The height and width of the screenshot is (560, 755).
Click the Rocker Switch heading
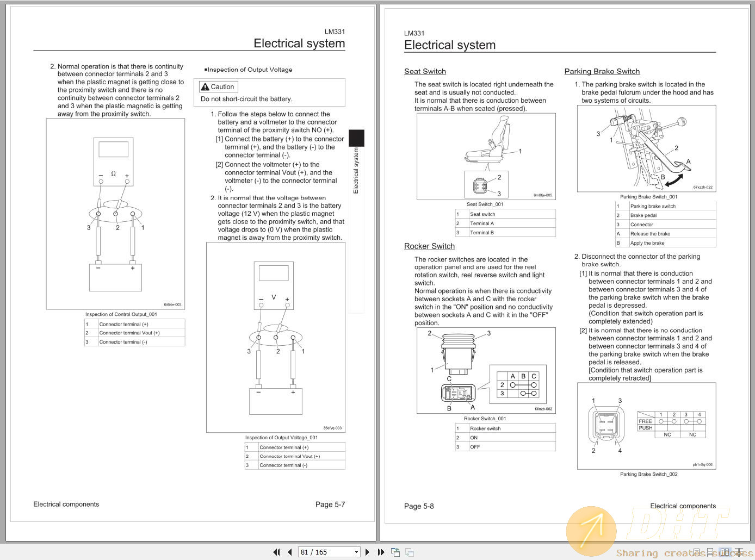point(429,246)
